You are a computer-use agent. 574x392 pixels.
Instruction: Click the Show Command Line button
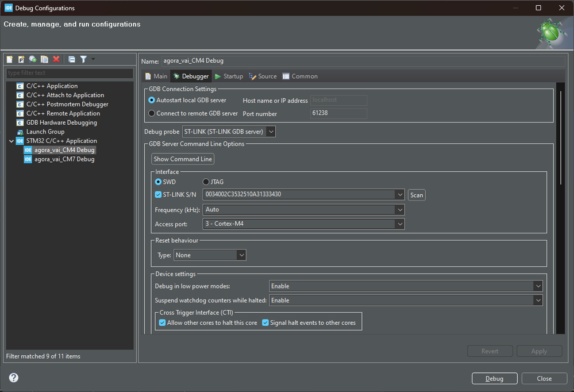coord(182,159)
